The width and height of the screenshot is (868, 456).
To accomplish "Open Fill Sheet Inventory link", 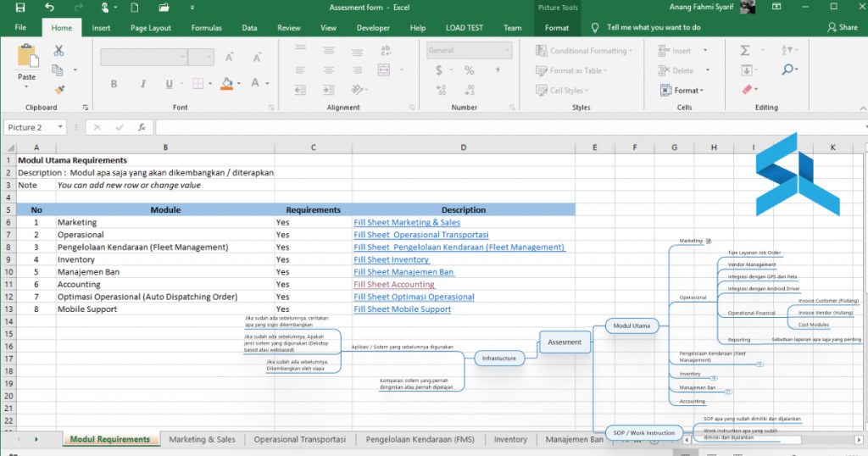I will click(392, 259).
